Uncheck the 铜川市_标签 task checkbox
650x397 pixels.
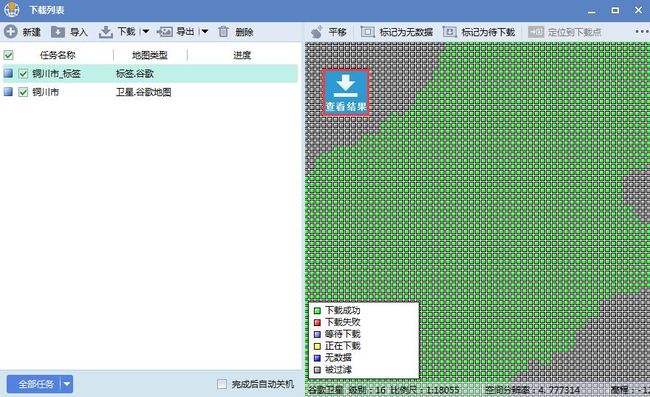point(23,74)
